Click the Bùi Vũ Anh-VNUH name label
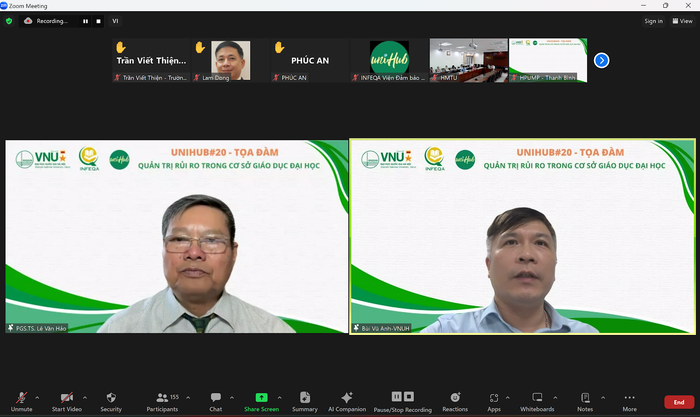Screen dimensions: 700x417 (x=382, y=328)
